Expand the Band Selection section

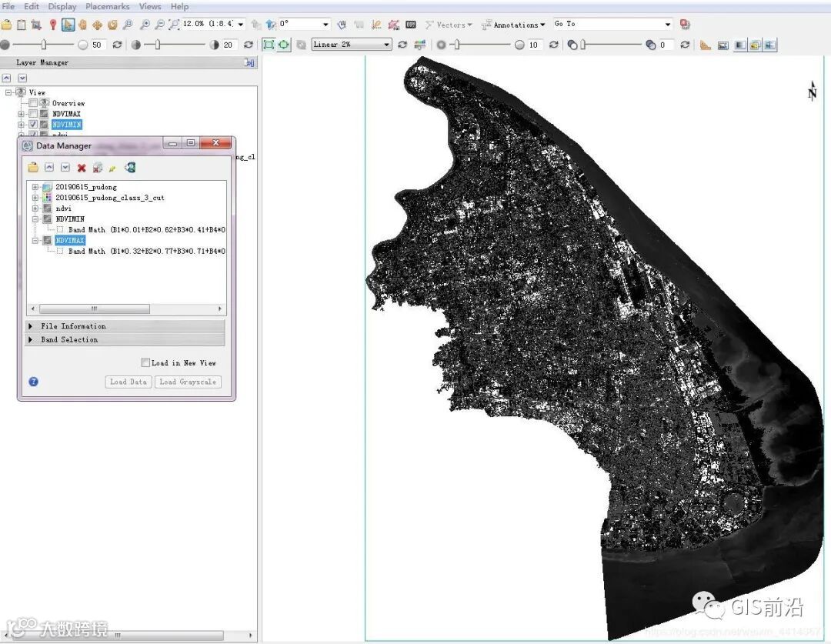point(69,339)
